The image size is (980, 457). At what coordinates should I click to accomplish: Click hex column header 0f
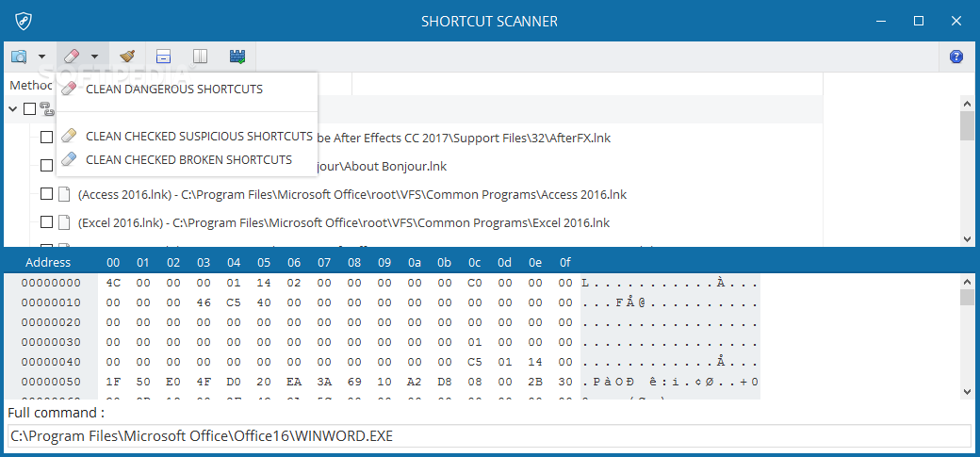565,262
